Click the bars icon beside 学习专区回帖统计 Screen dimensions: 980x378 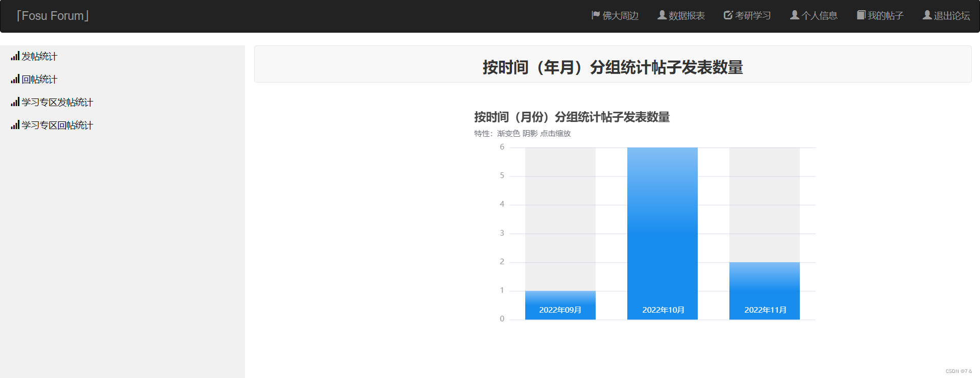point(15,125)
